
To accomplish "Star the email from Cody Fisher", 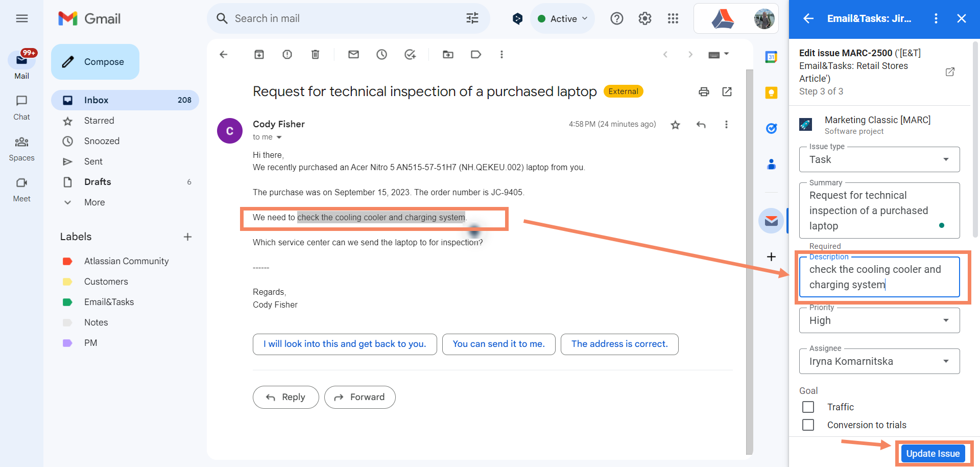I will 675,124.
